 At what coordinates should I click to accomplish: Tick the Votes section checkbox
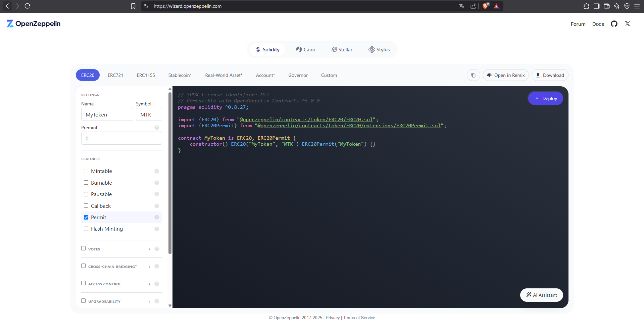click(x=83, y=248)
